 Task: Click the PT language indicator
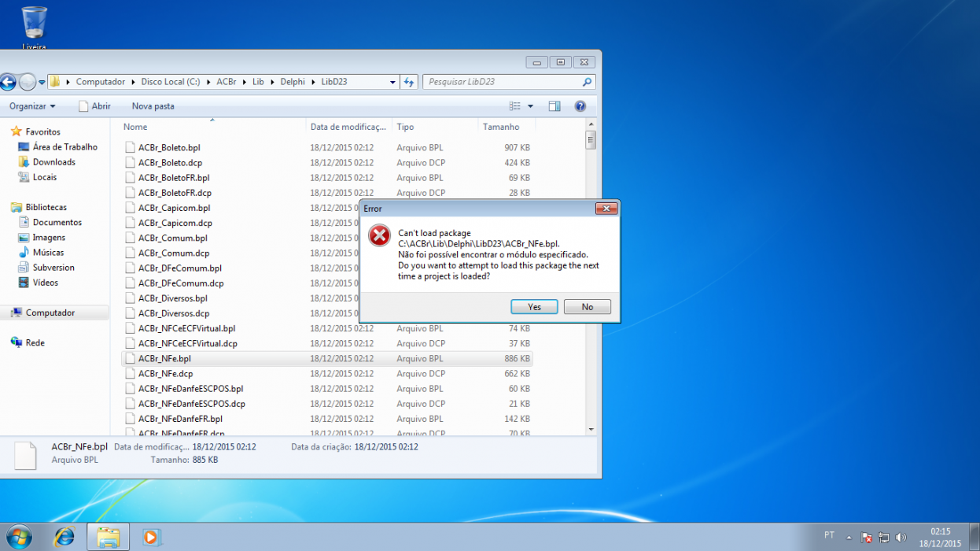(x=829, y=535)
